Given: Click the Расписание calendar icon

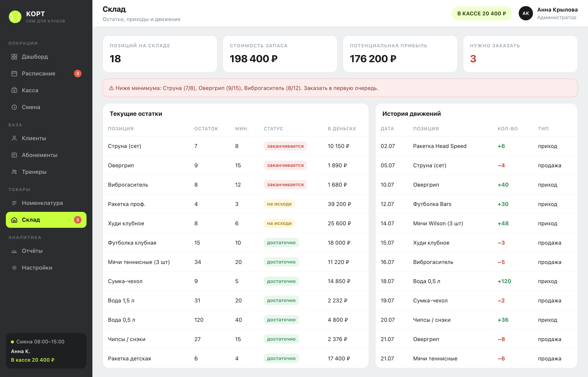Looking at the screenshot, I should pyautogui.click(x=14, y=73).
